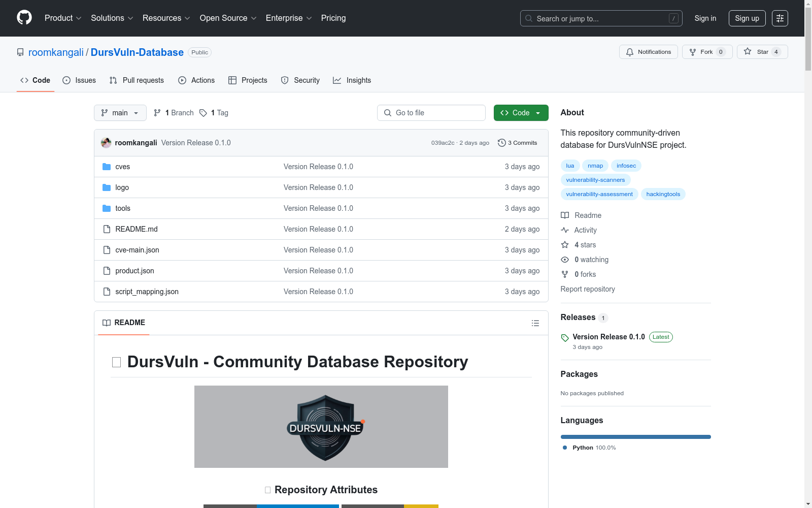Switch to the Projects tab

point(248,80)
